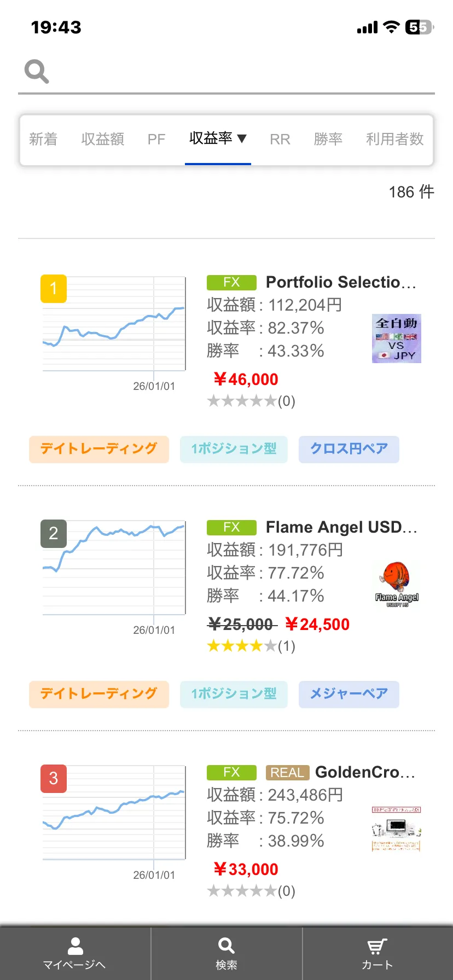Tap GoldenCross product image icon
453x980 pixels.
click(x=396, y=829)
